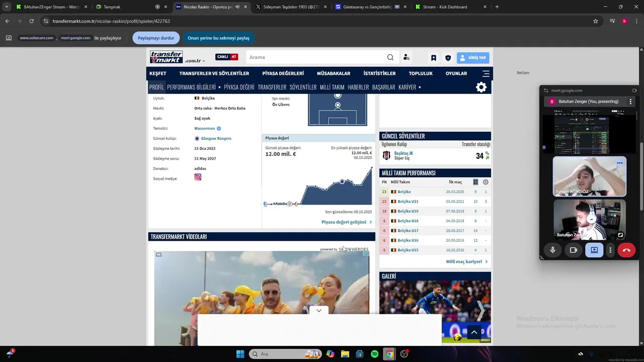The height and width of the screenshot is (362, 644).
Task: Click the scroll-to-top arrow button
Action: pos(474,332)
